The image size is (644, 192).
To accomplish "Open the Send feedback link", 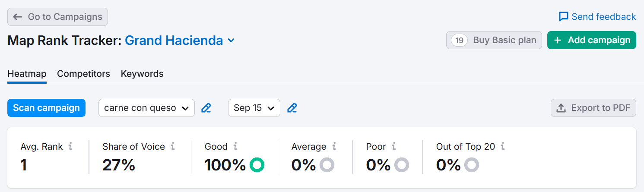I will pyautogui.click(x=597, y=17).
